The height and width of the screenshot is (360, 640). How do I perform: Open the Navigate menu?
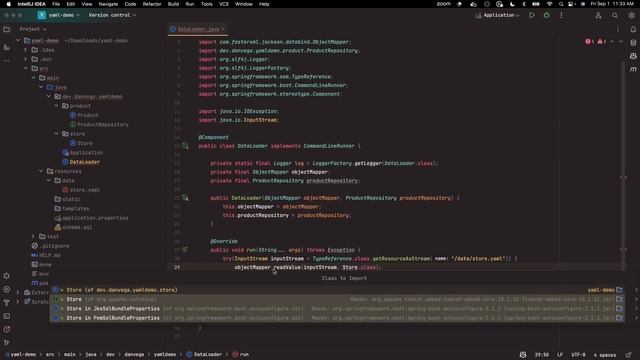(108, 4)
